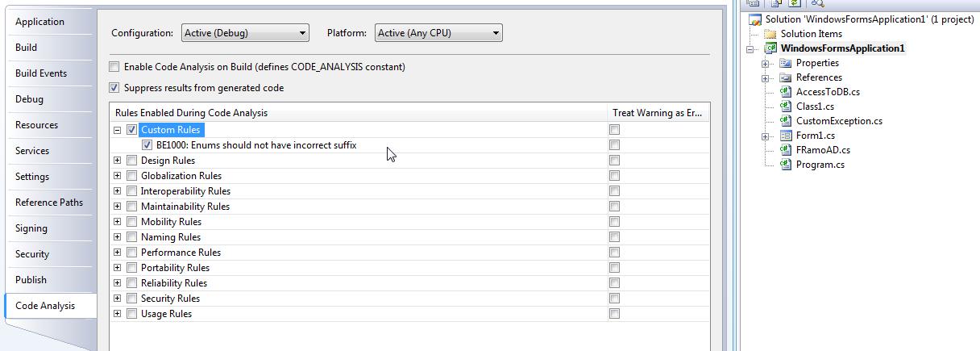
Task: Open the Configuration dropdown
Action: [x=245, y=33]
